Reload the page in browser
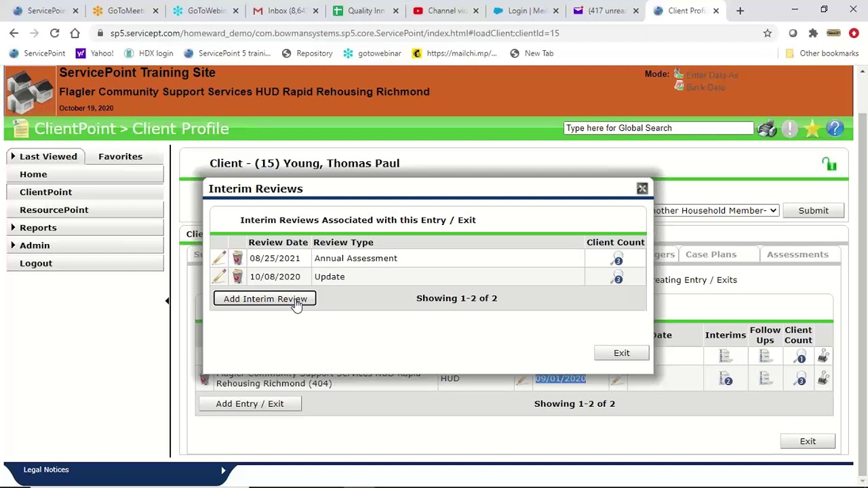 tap(54, 33)
